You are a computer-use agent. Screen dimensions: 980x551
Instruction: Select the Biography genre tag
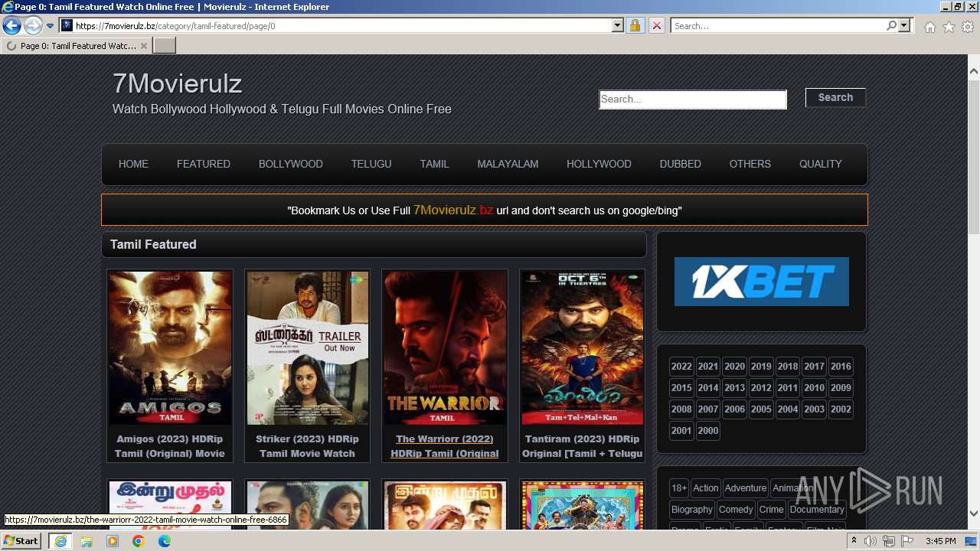[x=692, y=510]
